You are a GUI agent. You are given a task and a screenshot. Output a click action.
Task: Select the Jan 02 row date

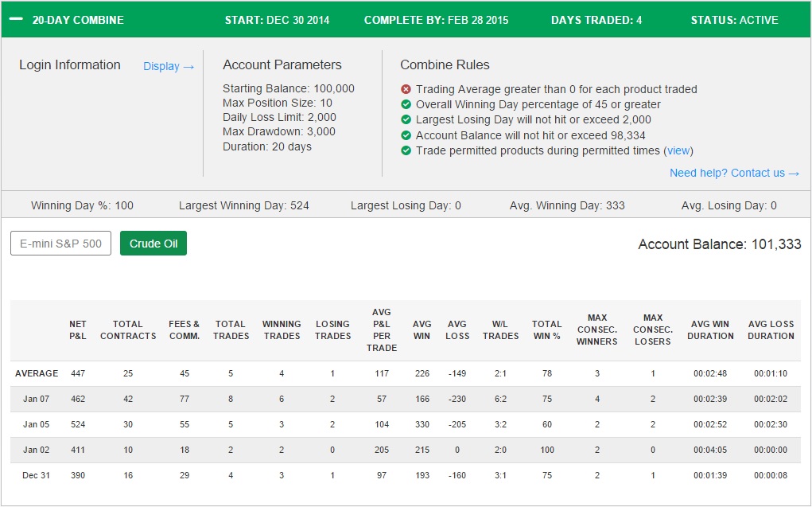[x=37, y=450]
